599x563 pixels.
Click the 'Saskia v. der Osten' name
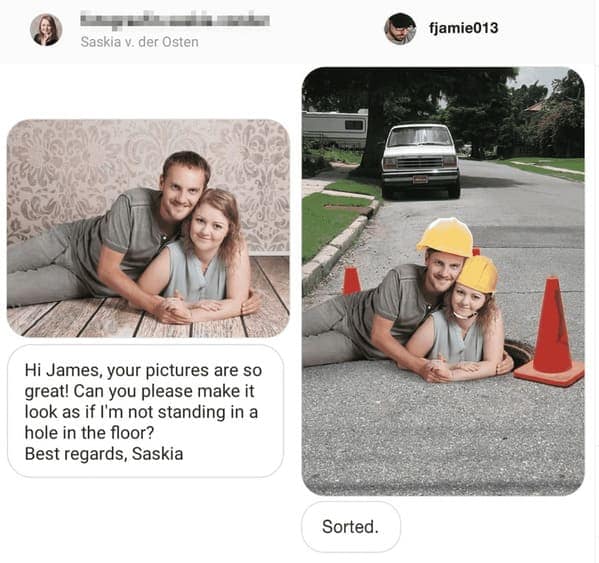coord(139,42)
